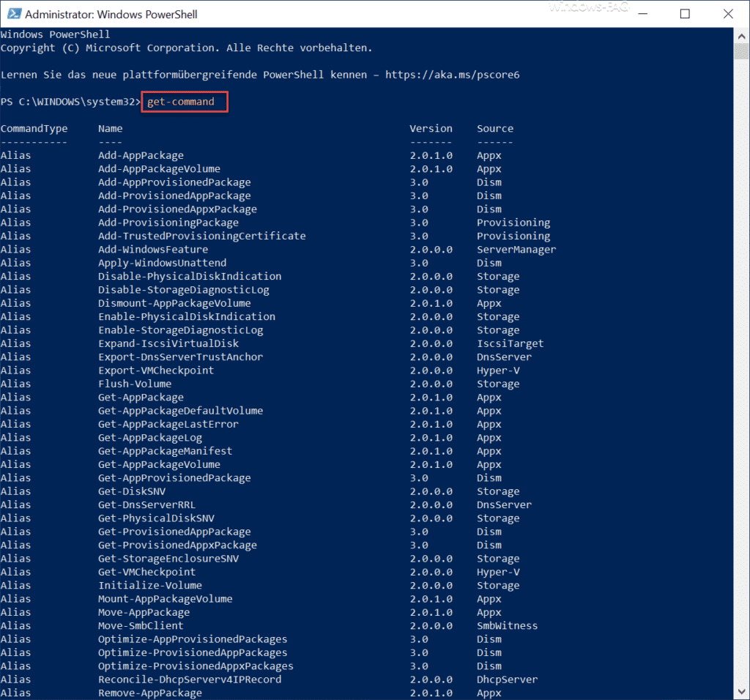Click the Export-DnsServerTrustAnchor entry
Viewport: 750px width, 700px height.
click(x=181, y=357)
